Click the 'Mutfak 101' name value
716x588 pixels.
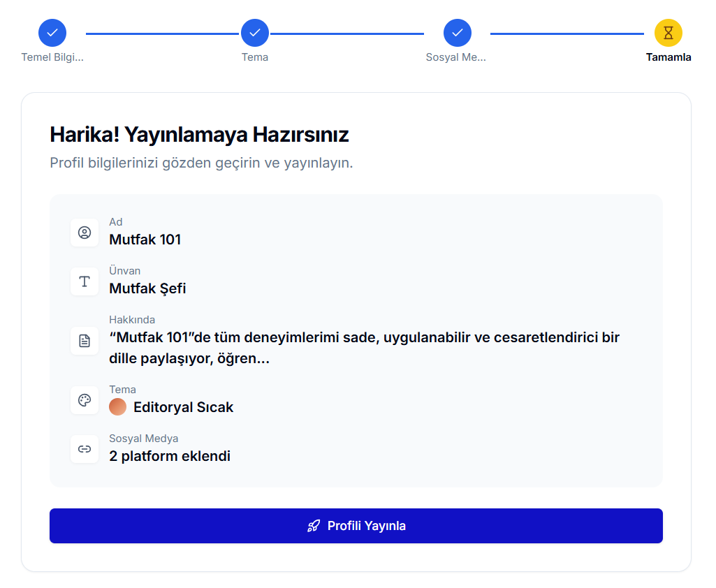(145, 240)
